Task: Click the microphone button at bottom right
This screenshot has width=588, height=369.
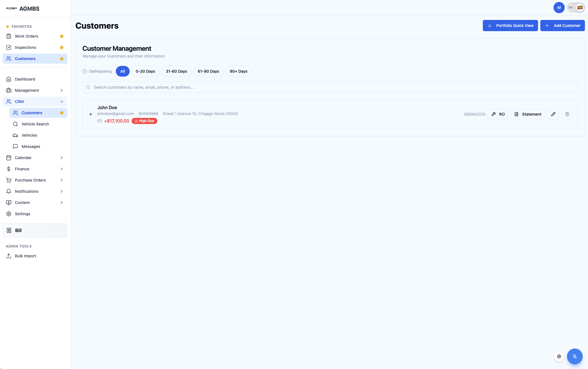Action: (575, 356)
